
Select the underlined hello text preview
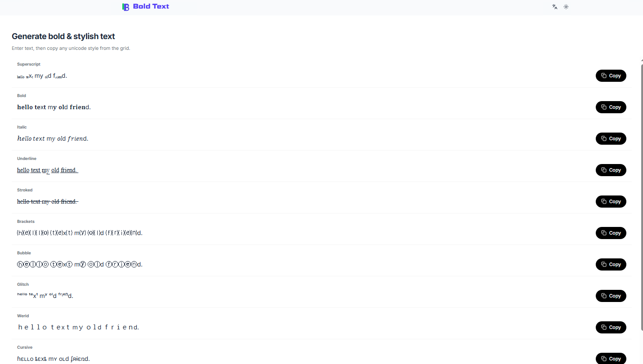click(47, 170)
